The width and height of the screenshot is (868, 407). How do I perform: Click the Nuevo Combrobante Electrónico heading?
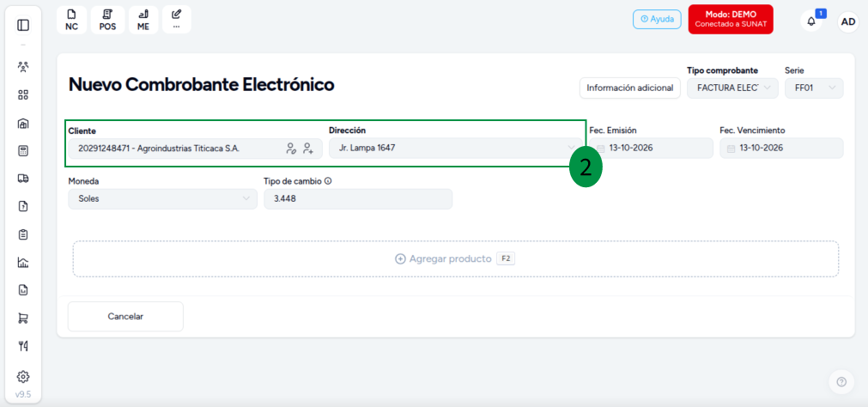[202, 85]
